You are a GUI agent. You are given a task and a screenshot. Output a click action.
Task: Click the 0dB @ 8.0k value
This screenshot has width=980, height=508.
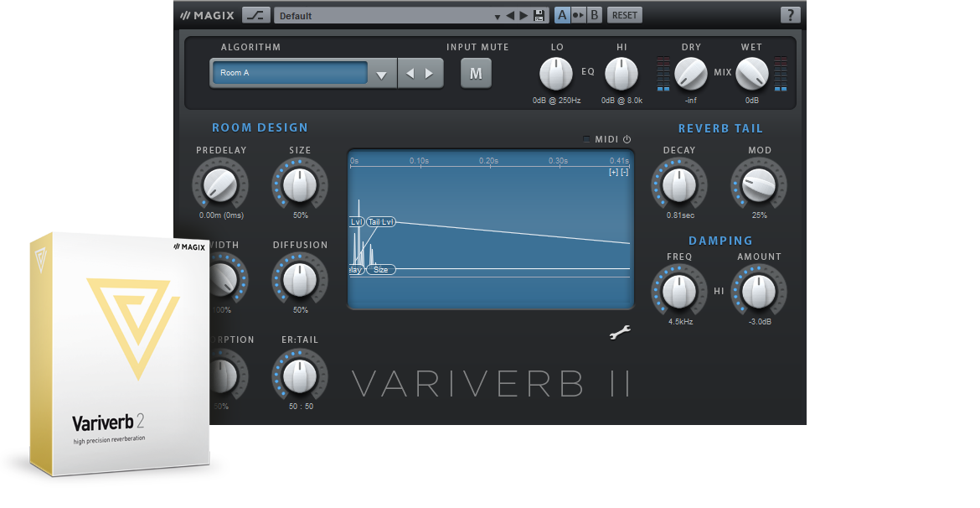[622, 100]
